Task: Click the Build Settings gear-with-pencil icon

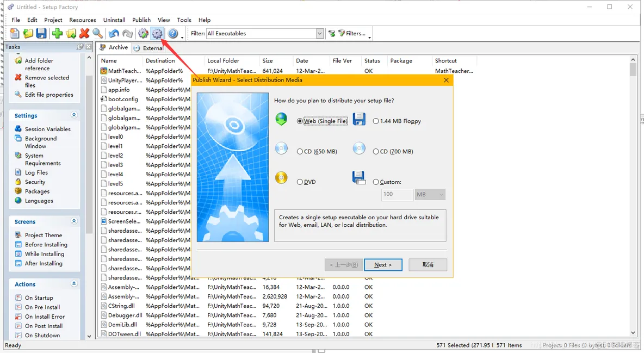Action: (144, 33)
